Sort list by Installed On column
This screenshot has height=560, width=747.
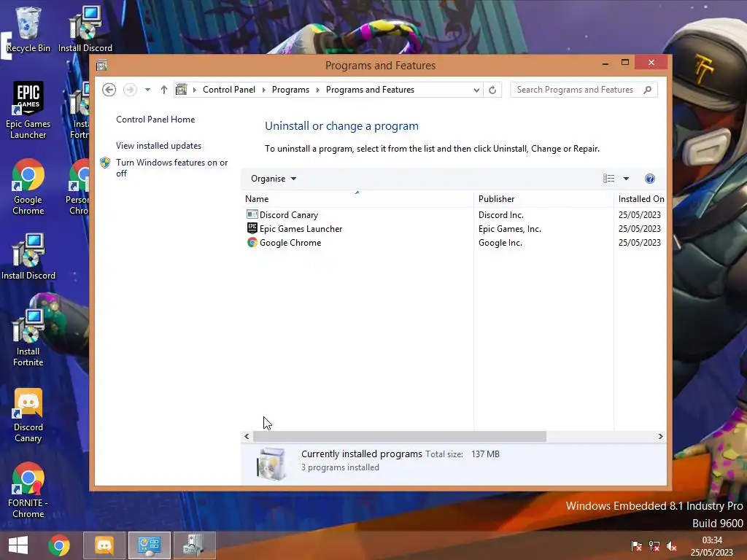[x=640, y=199]
